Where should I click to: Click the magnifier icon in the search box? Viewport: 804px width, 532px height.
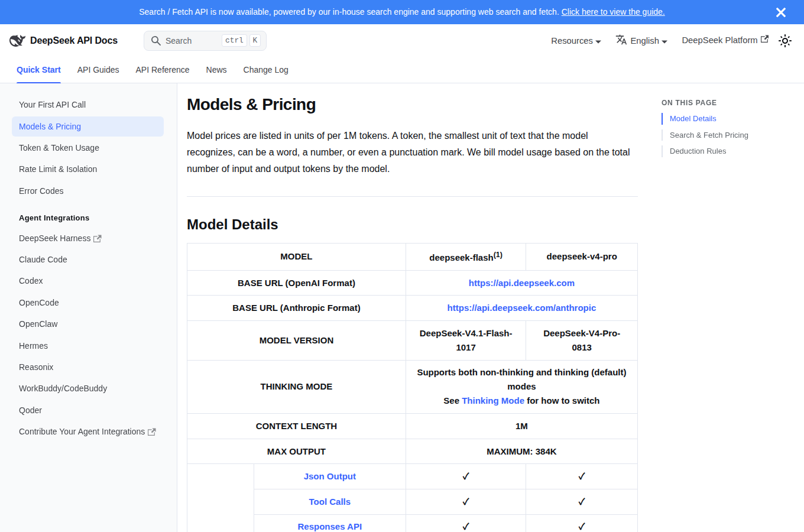[x=156, y=41]
